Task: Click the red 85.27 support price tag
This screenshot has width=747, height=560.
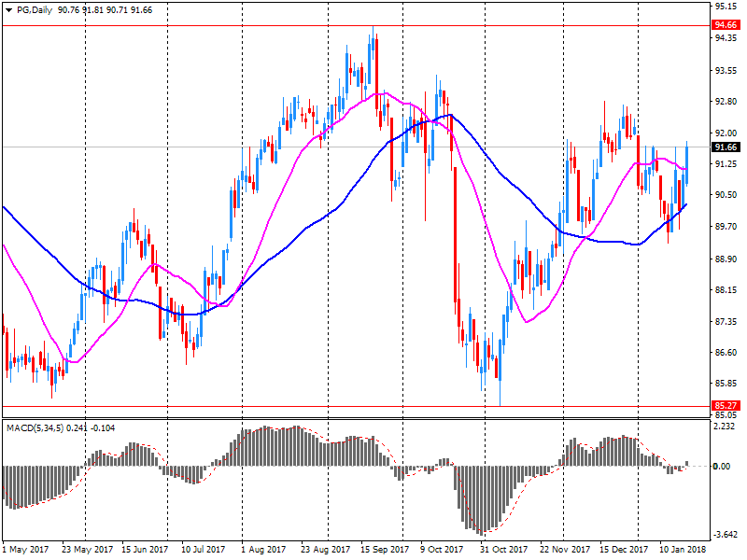Action: (x=725, y=406)
